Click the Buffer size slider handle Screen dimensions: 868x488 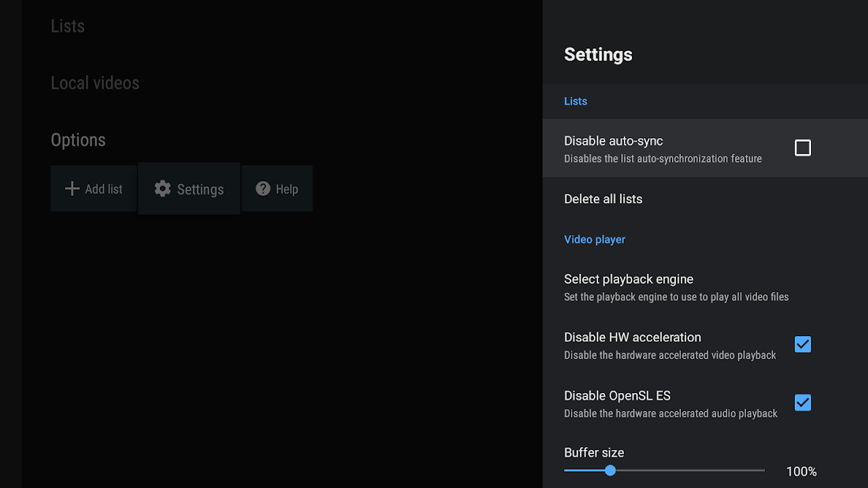pos(610,470)
